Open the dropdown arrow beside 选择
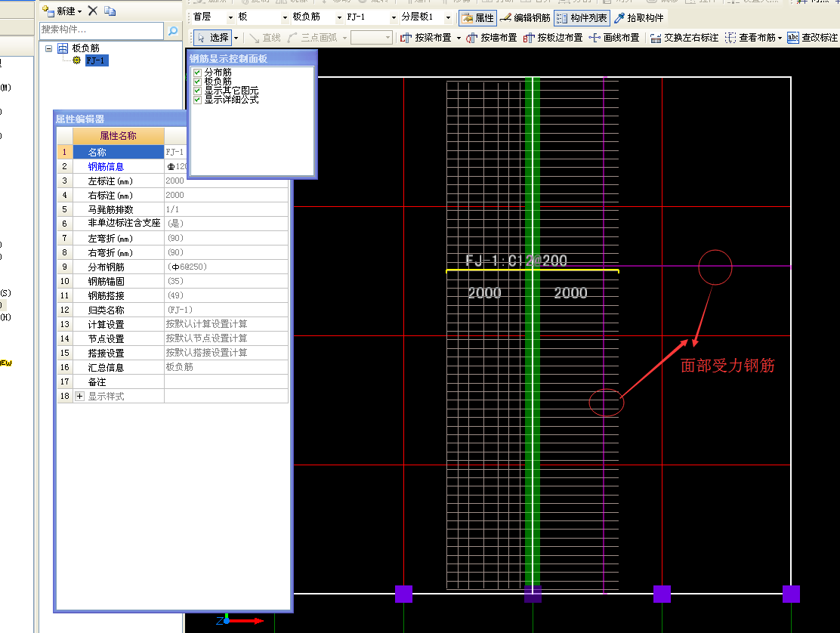 [236, 38]
